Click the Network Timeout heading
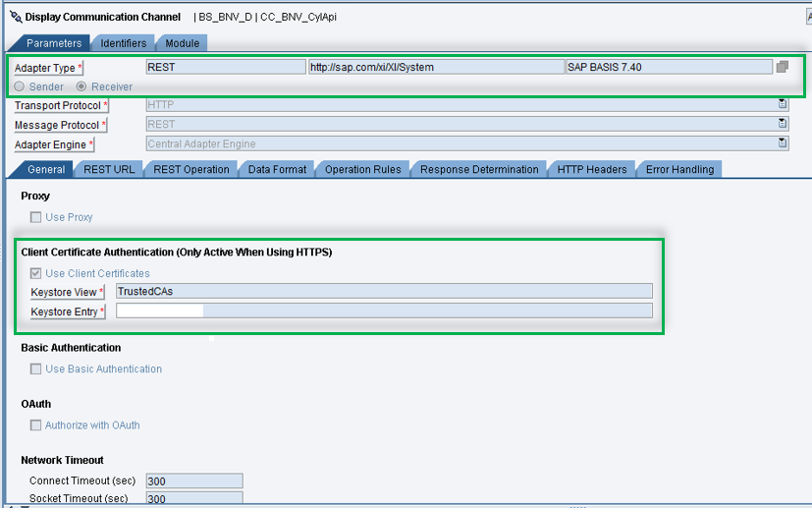 click(x=62, y=460)
